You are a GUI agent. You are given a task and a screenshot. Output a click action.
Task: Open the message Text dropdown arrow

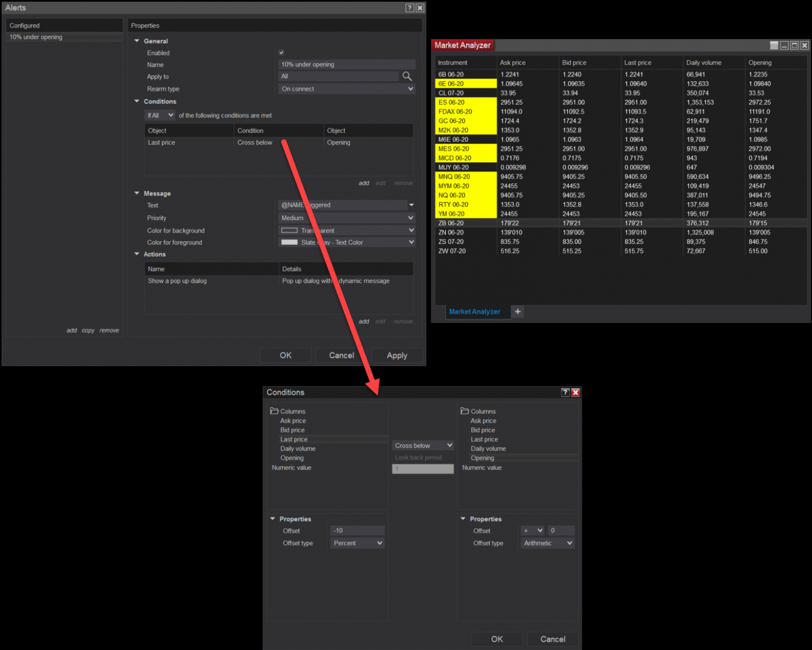pyautogui.click(x=412, y=205)
